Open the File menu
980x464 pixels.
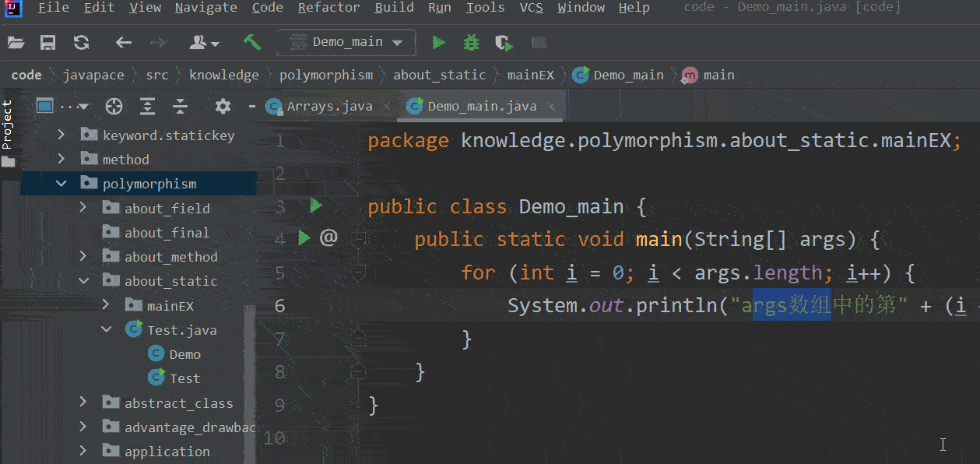[53, 8]
